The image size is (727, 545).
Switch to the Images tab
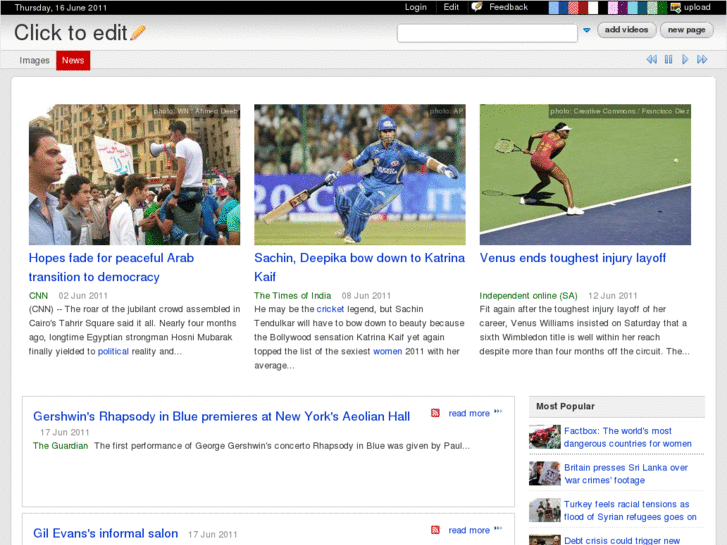[x=34, y=60]
